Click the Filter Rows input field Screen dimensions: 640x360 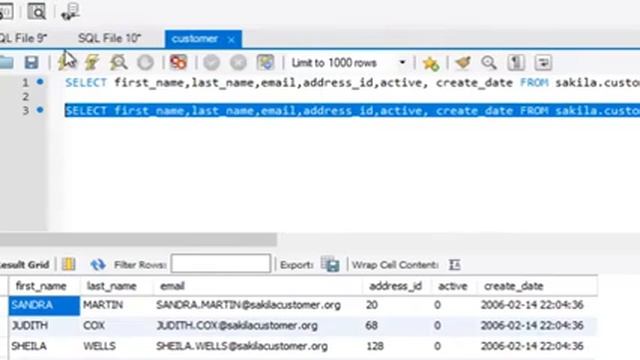(221, 263)
